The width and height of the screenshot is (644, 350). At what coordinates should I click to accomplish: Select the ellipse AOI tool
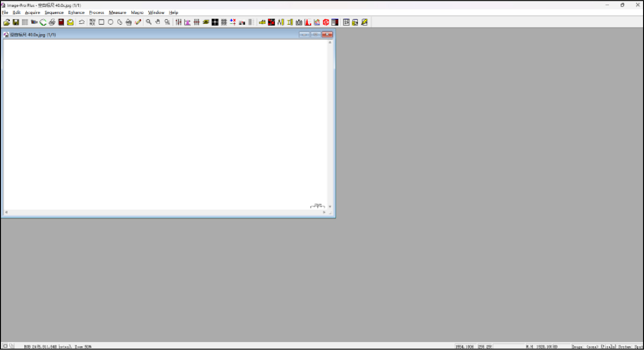tap(111, 22)
